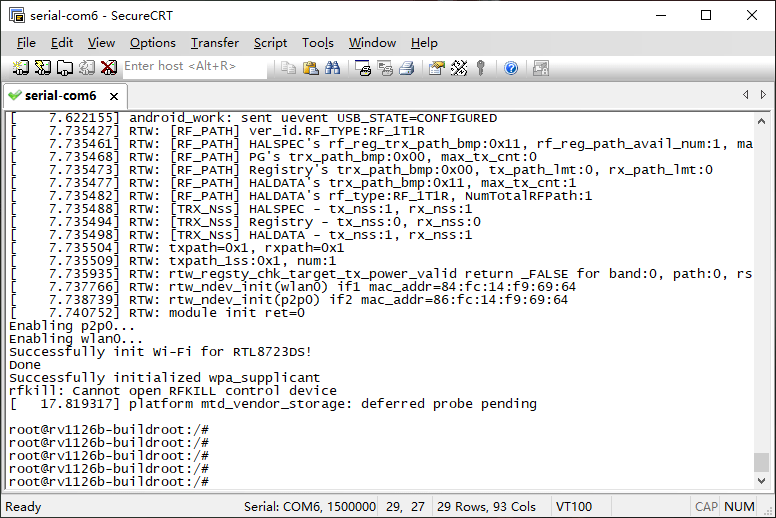This screenshot has height=518, width=776.
Task: Click 'Successfully initialized wpa_supplicant' line
Action: pos(164,377)
